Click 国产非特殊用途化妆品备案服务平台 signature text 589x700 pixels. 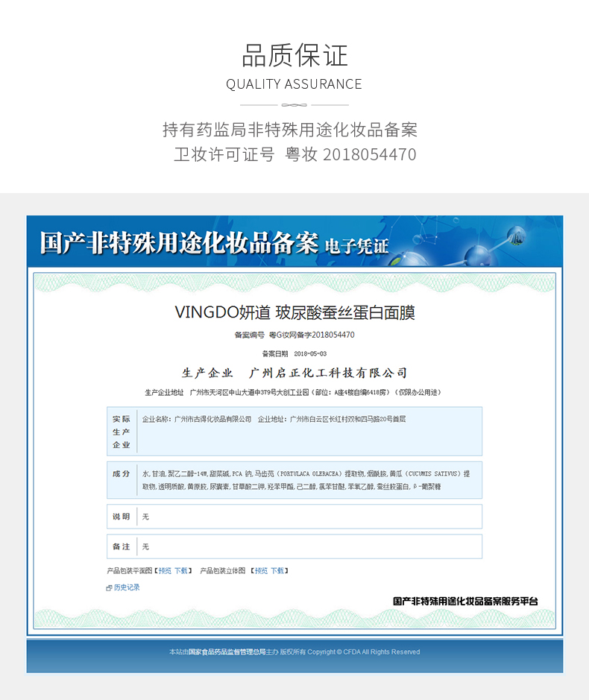[x=465, y=602]
